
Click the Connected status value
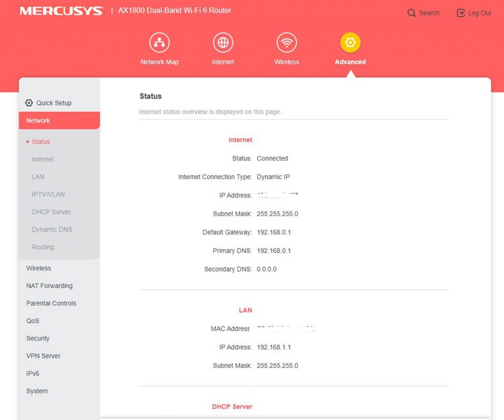point(272,158)
